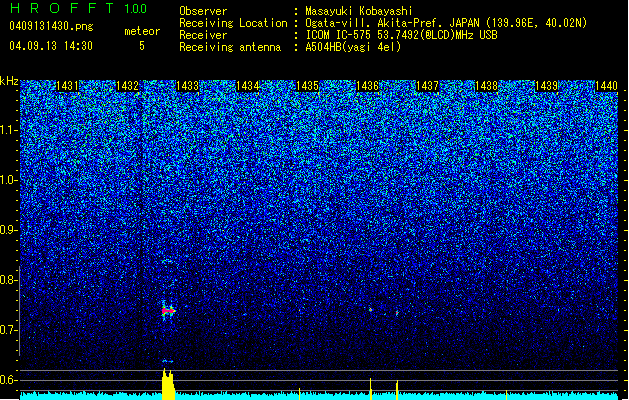Select the file name 0409131430.png

pyautogui.click(x=51, y=26)
